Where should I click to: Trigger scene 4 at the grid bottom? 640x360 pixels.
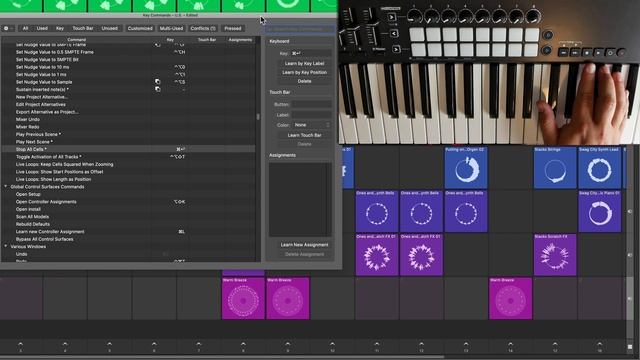coord(65,347)
